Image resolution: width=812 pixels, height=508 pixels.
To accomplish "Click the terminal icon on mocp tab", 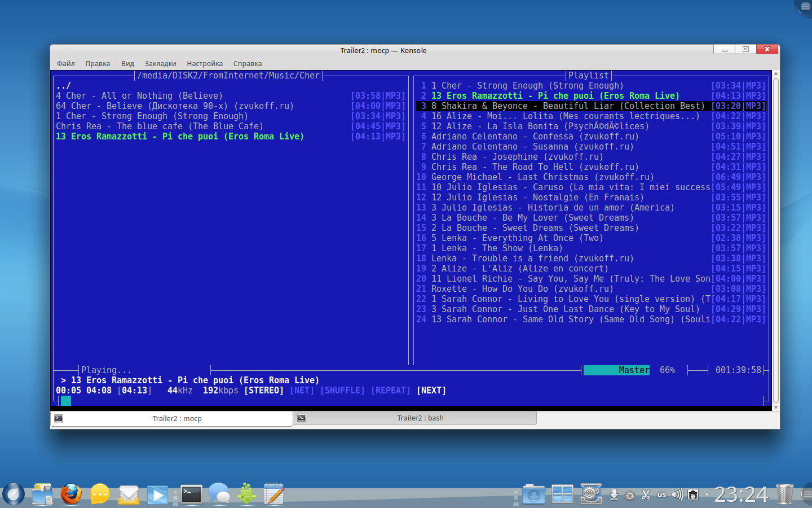I will click(x=59, y=418).
